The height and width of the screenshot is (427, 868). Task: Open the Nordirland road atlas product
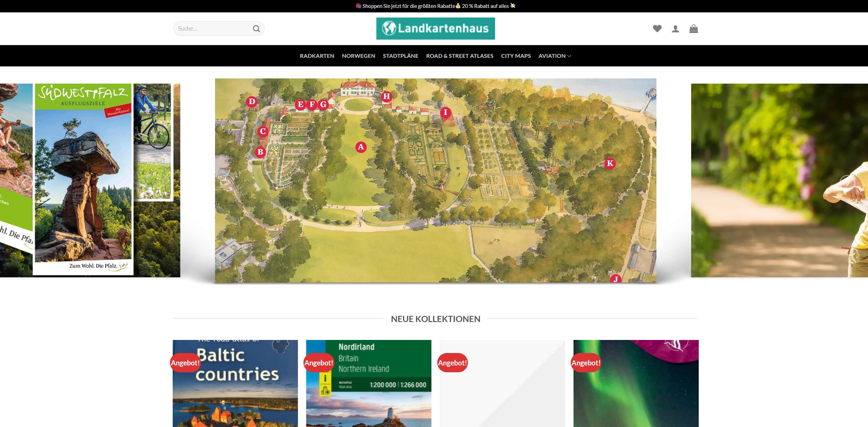click(369, 383)
